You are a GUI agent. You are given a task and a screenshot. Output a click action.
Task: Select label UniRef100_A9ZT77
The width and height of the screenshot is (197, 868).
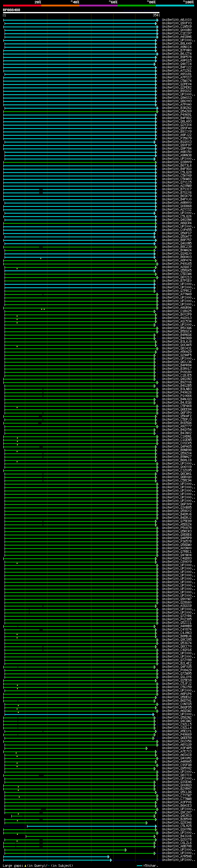(x=177, y=426)
